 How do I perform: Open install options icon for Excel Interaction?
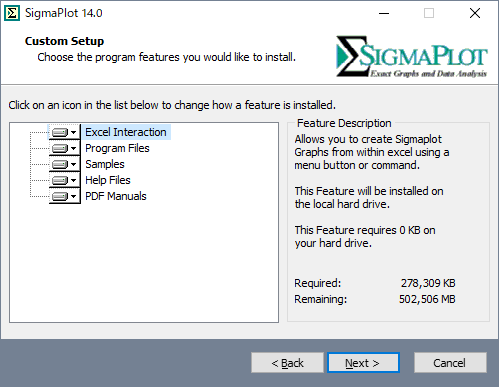coord(65,132)
